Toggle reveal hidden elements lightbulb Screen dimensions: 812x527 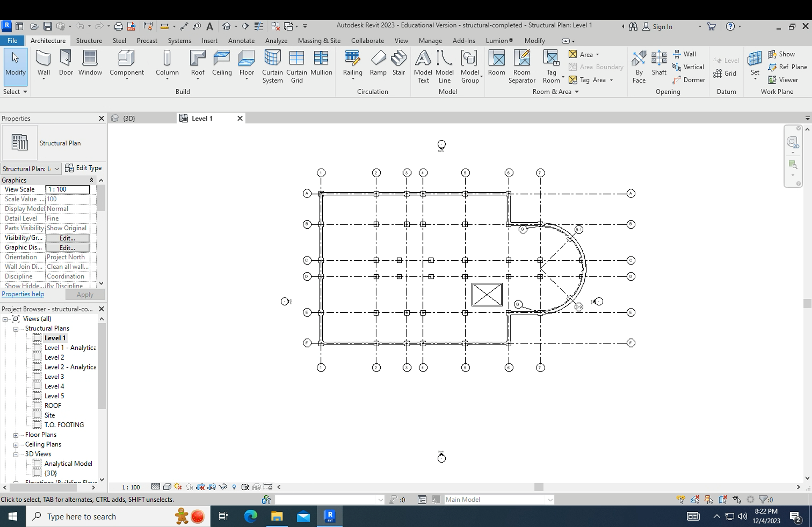[234, 487]
